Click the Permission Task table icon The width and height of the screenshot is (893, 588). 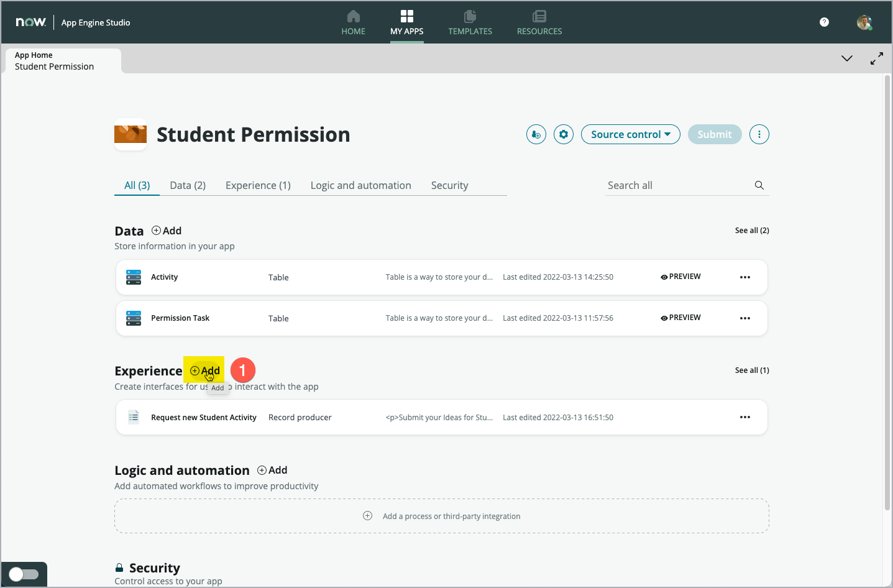pos(134,318)
